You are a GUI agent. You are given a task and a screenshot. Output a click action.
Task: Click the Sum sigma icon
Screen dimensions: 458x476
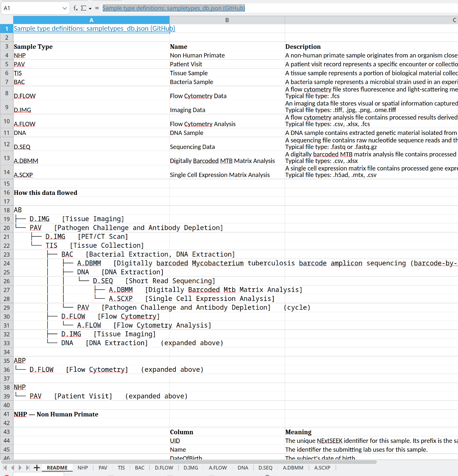(83, 8)
